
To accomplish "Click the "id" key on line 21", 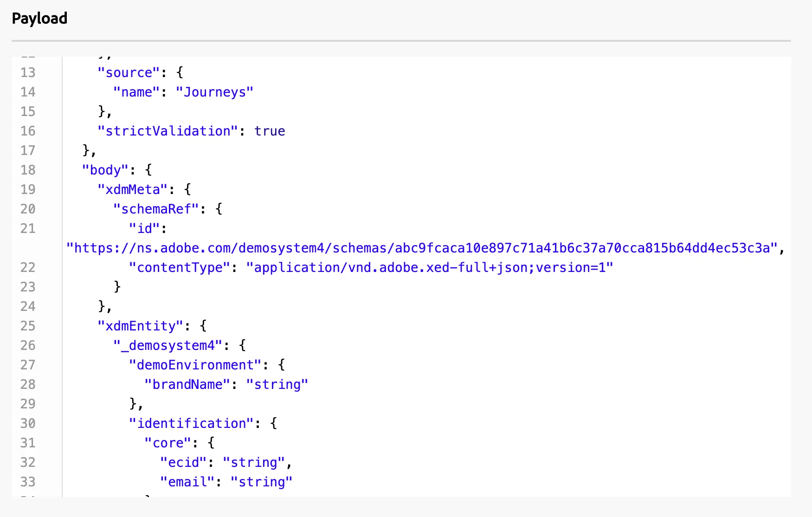I will (144, 228).
